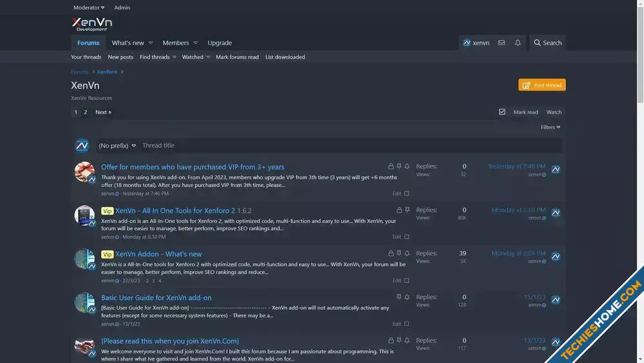Tick the select-all checkbox beside Mark read
644x363 pixels.
pos(502,112)
